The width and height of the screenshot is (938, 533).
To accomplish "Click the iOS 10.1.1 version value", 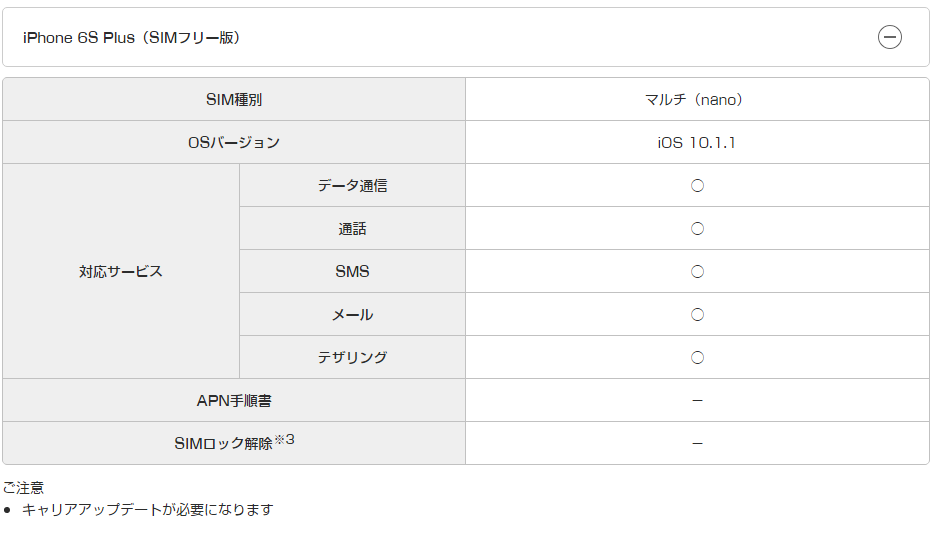I will click(x=697, y=142).
